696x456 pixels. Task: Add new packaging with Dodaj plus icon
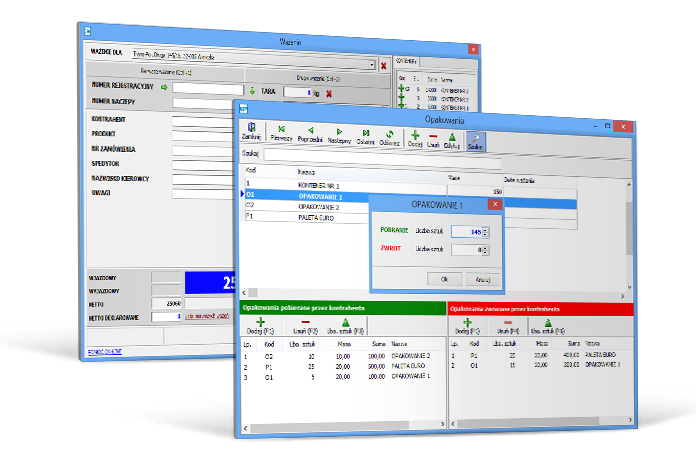(415, 134)
